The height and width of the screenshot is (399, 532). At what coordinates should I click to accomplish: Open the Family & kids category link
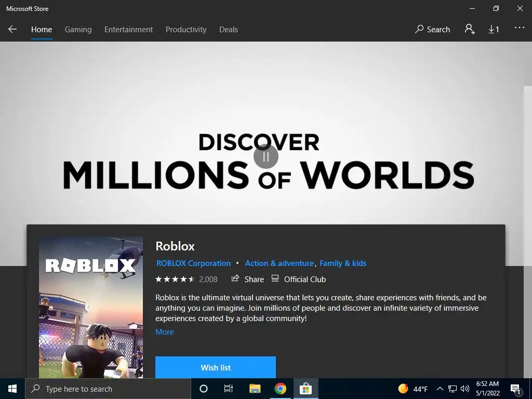point(343,263)
